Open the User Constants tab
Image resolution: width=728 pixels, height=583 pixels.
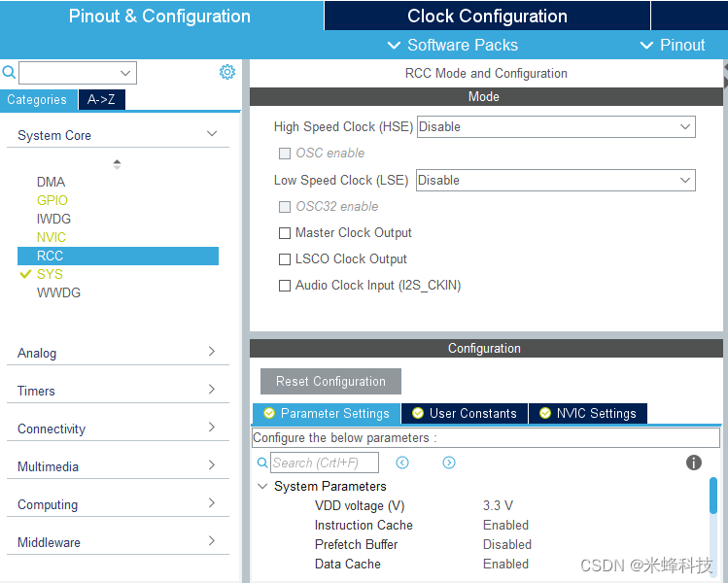tap(465, 413)
